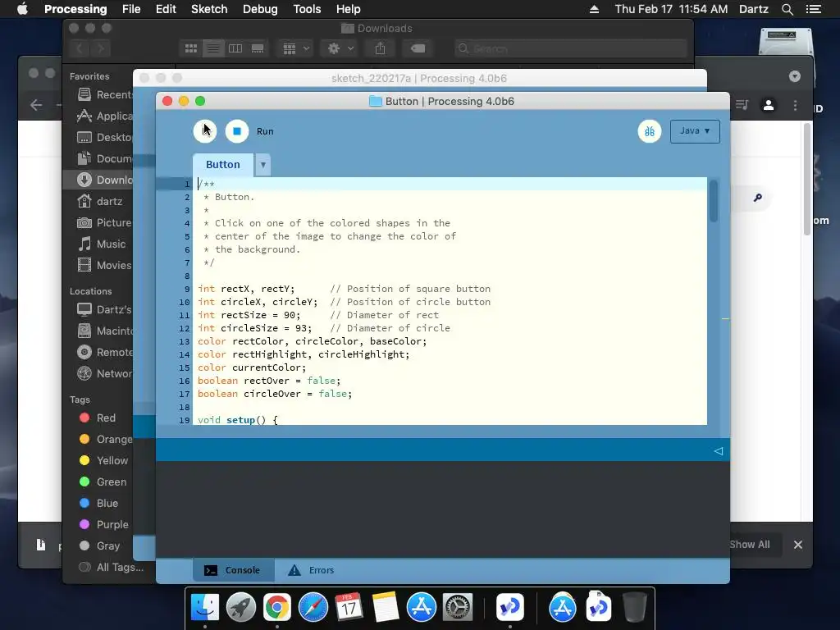840x630 pixels.
Task: Open the Tools menu
Action: [x=307, y=9]
